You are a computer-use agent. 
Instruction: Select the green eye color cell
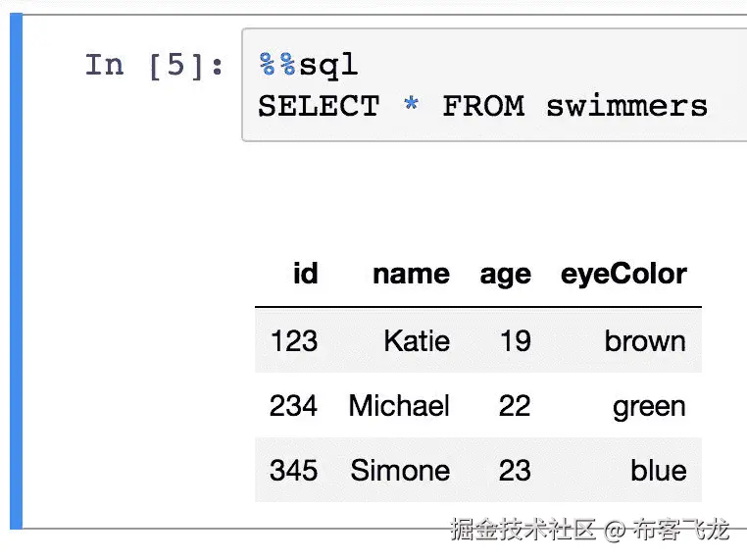click(649, 406)
